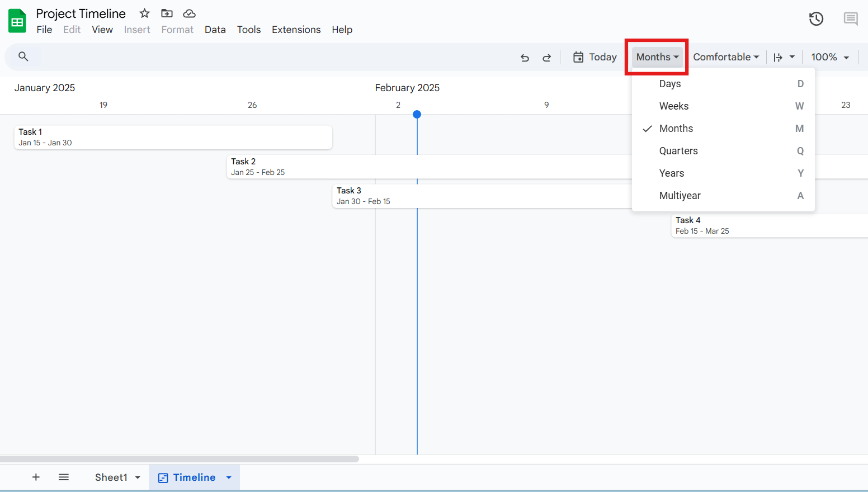Viewport: 868px width, 492px height.
Task: Click the undo arrow icon
Action: tap(525, 58)
